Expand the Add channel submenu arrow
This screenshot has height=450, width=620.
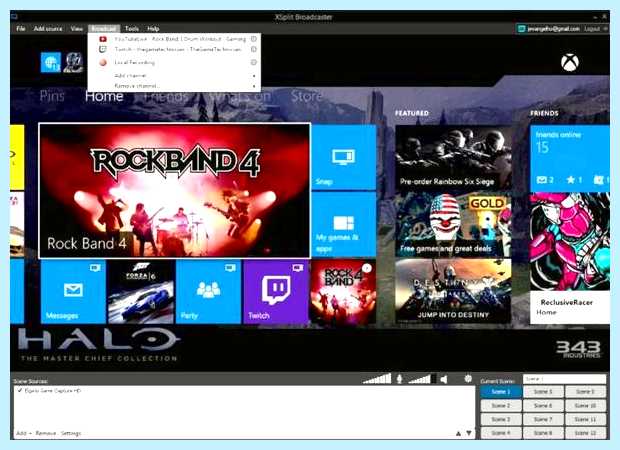click(x=254, y=76)
